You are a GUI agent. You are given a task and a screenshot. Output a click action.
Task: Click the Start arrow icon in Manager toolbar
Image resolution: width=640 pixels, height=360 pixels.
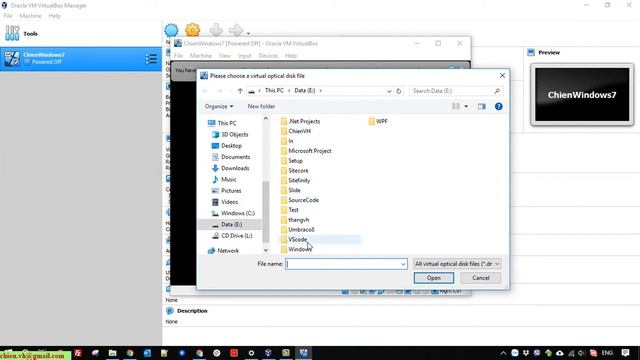point(236,30)
